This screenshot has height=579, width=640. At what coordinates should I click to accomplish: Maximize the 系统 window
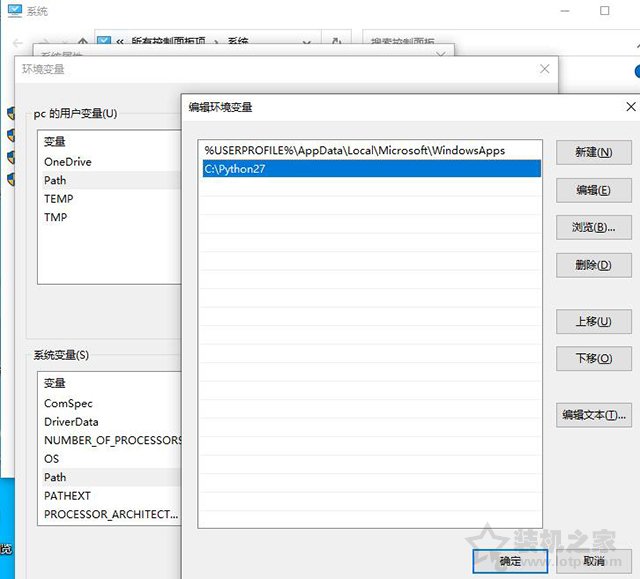click(x=604, y=11)
